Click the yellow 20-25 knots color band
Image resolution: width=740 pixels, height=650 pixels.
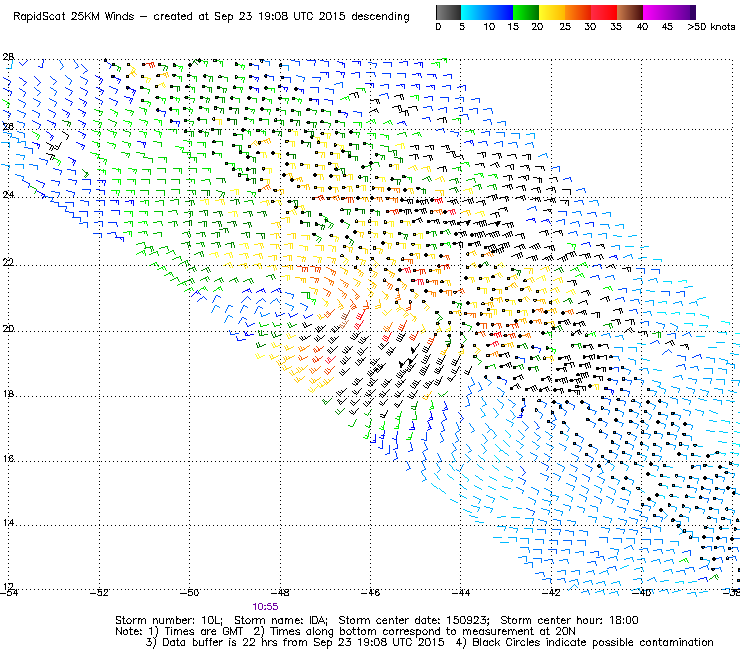[552, 12]
